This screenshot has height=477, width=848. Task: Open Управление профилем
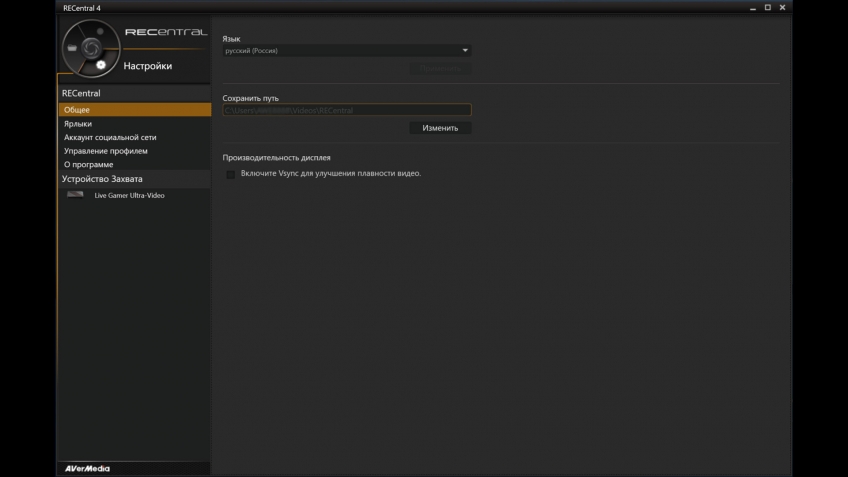coord(105,151)
